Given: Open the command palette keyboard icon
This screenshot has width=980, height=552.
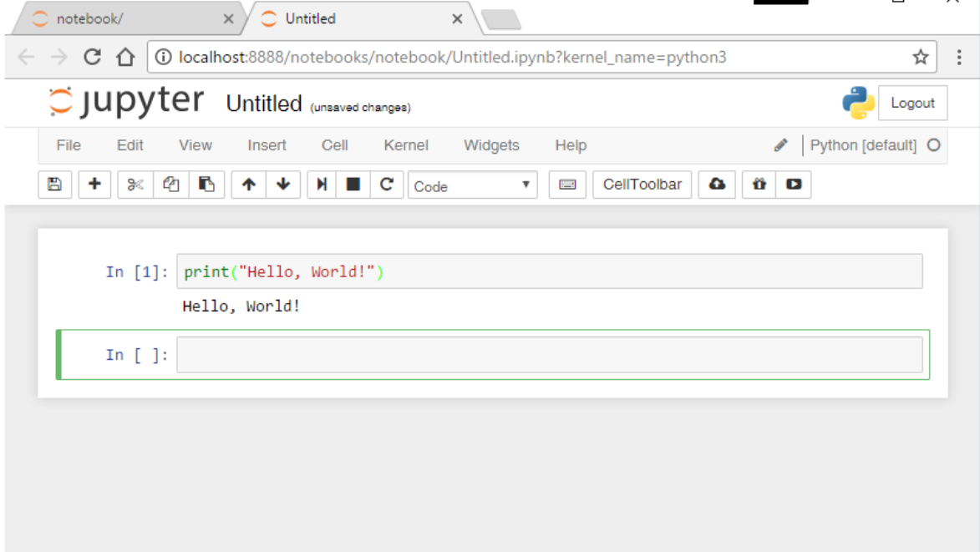Looking at the screenshot, I should [567, 185].
